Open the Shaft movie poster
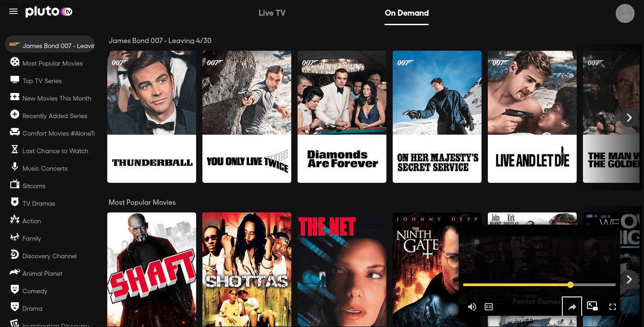Screen dimensions: 644x327 pos(152,270)
